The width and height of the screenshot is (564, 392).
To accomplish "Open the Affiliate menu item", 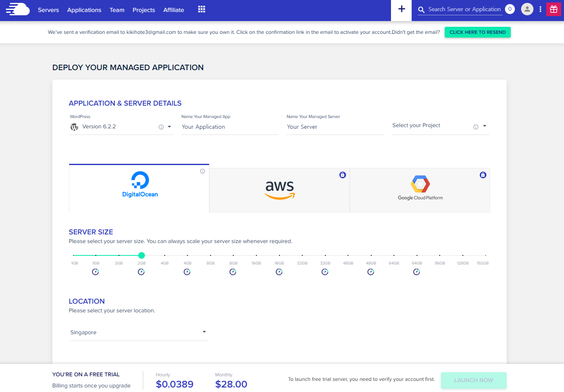I will pos(173,10).
